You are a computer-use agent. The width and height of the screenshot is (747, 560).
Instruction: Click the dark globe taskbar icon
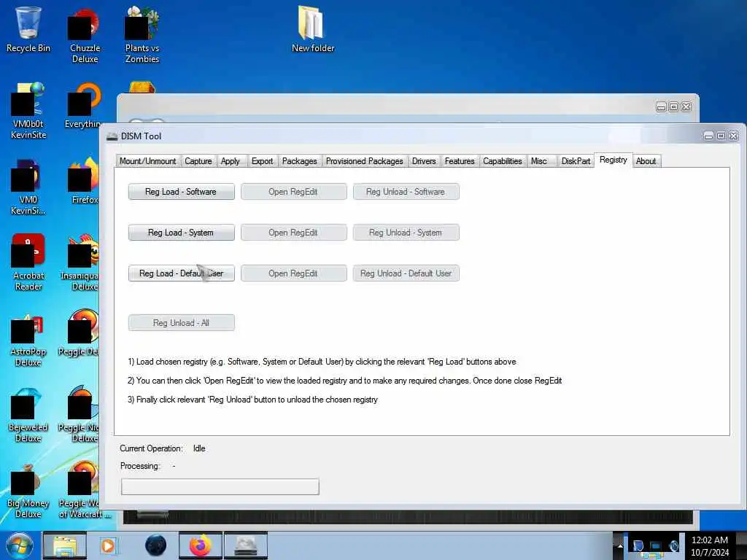pyautogui.click(x=156, y=545)
